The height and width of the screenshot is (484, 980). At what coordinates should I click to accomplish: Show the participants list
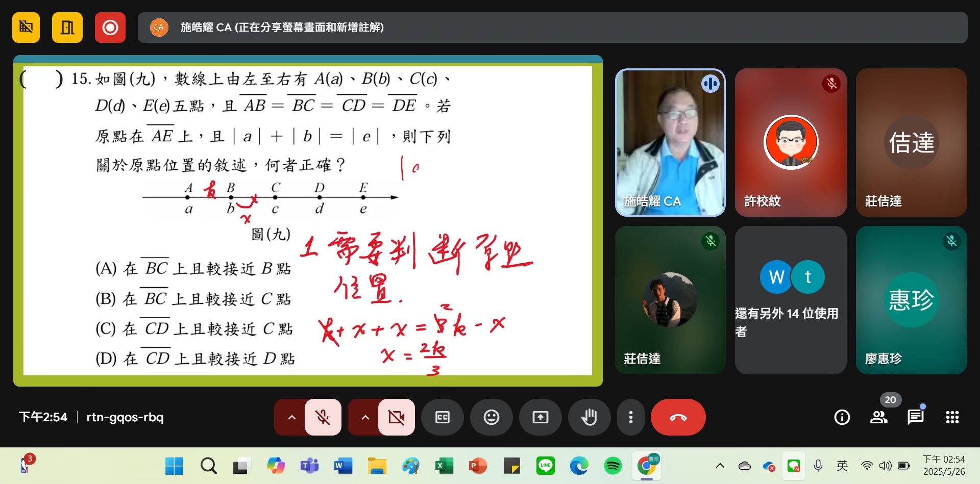coord(878,417)
